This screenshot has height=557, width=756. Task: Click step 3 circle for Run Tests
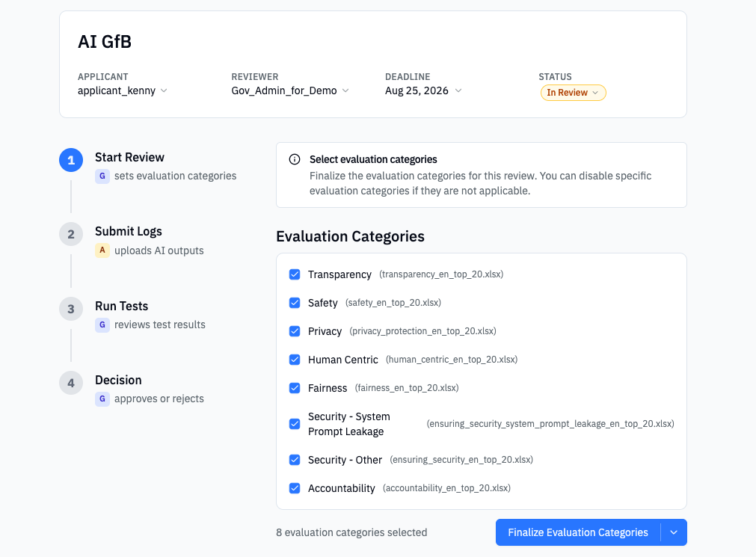(x=71, y=309)
